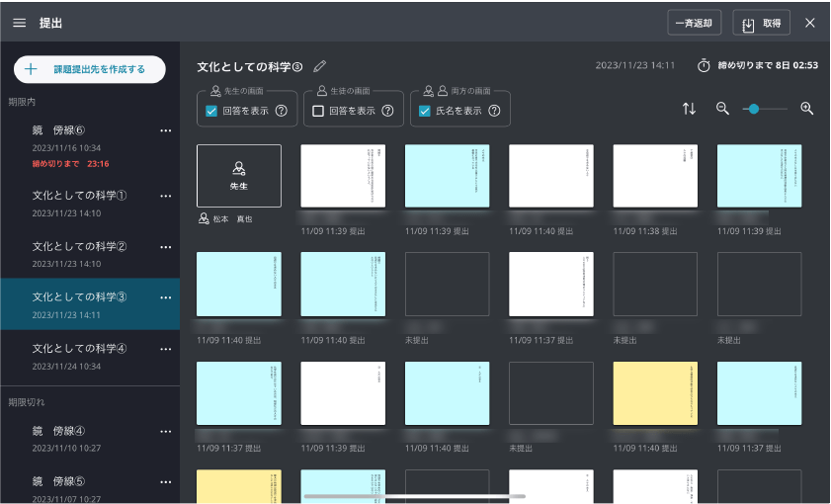Click the 松本 真也 teacher name
The image size is (831, 504).
click(232, 218)
